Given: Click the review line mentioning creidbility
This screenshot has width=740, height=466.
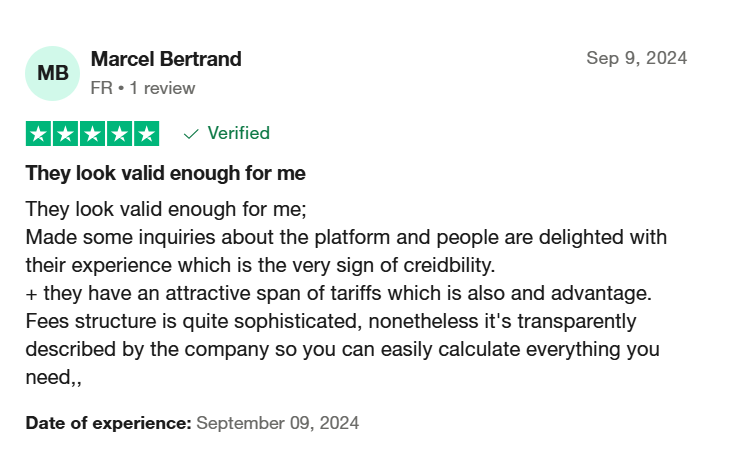Looking at the screenshot, I should point(261,265).
